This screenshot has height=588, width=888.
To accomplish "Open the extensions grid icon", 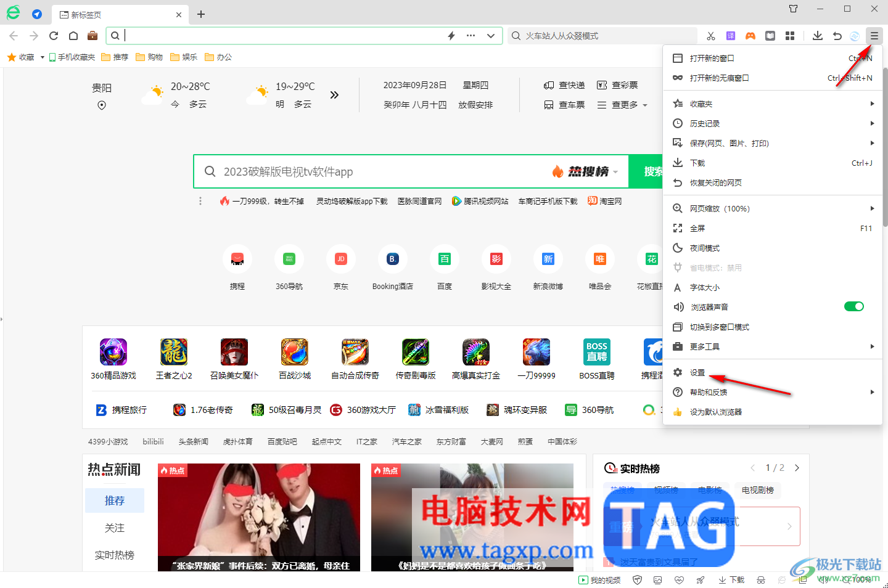I will point(790,36).
